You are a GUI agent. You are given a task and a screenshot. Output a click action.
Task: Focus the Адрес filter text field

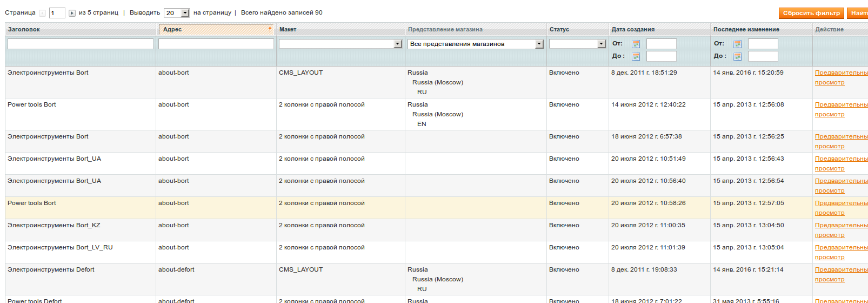(216, 44)
